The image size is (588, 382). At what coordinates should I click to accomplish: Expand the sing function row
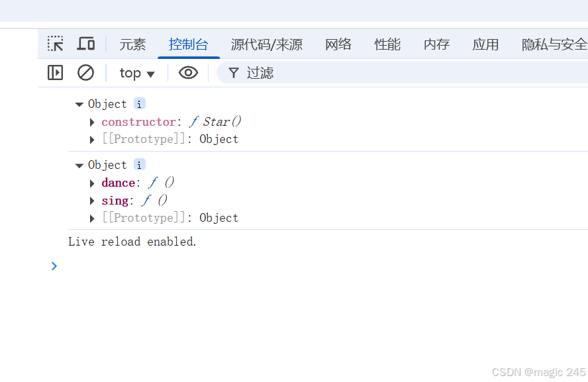pos(92,201)
